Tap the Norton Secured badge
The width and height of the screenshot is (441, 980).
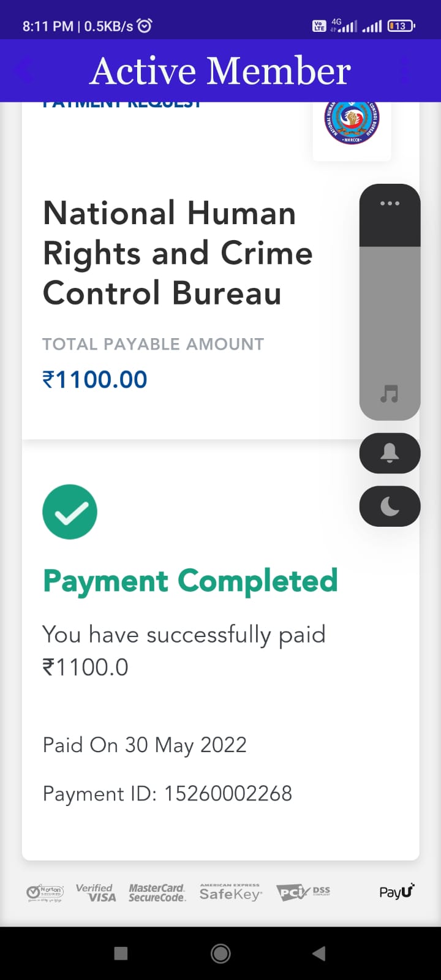[45, 892]
